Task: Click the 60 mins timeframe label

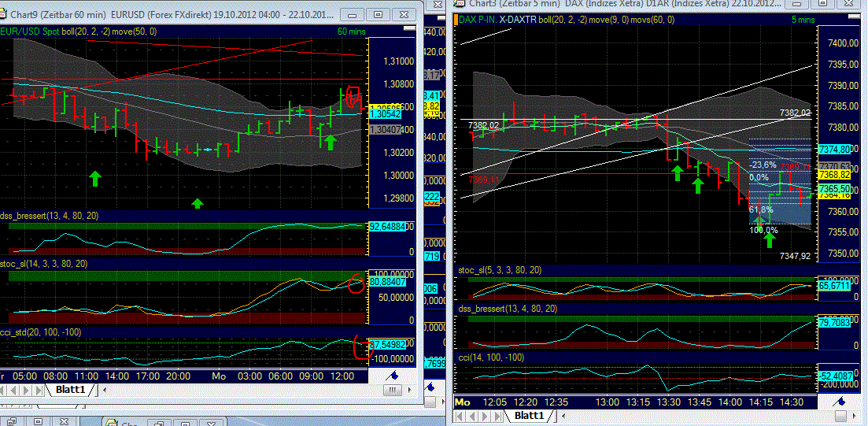Action: point(352,31)
